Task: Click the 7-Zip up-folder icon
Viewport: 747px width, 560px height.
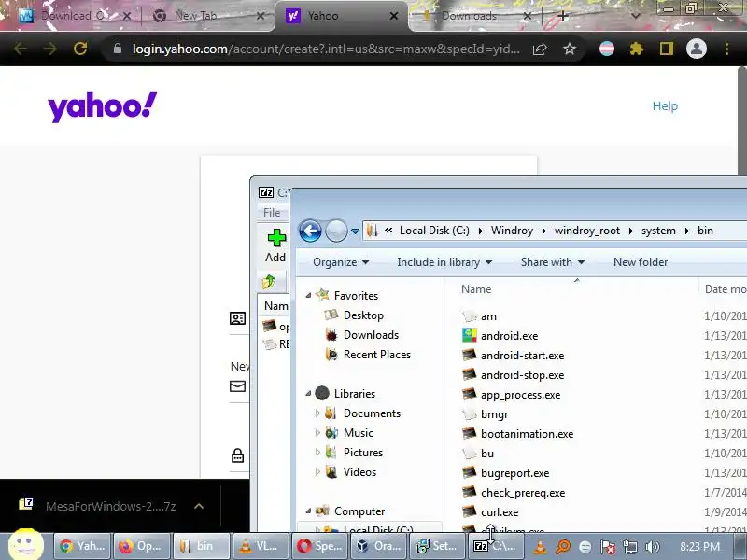Action: [x=269, y=282]
